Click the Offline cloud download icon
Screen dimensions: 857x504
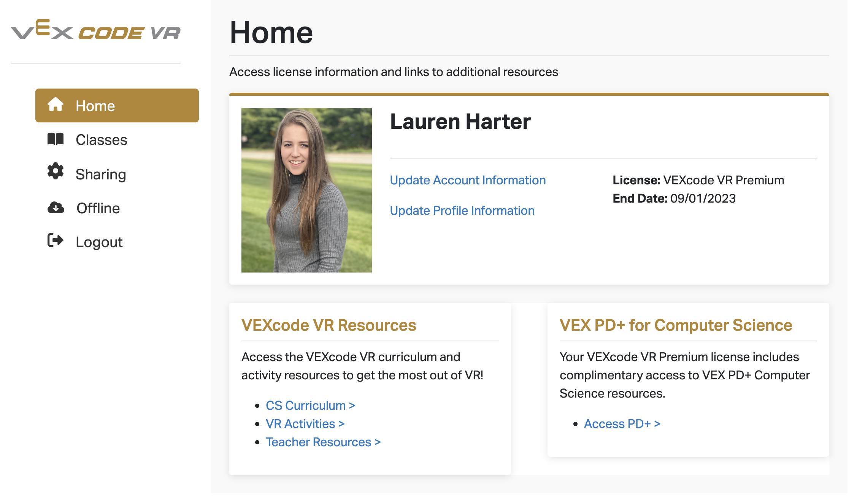click(56, 208)
